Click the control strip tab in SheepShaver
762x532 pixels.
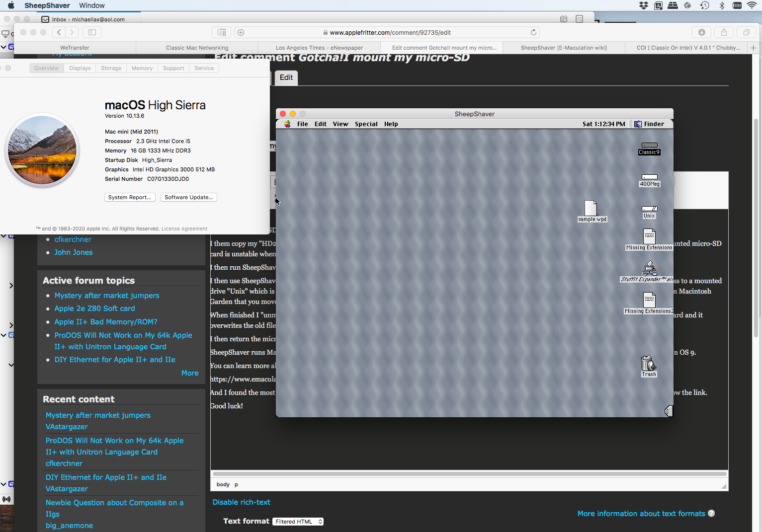(x=669, y=411)
